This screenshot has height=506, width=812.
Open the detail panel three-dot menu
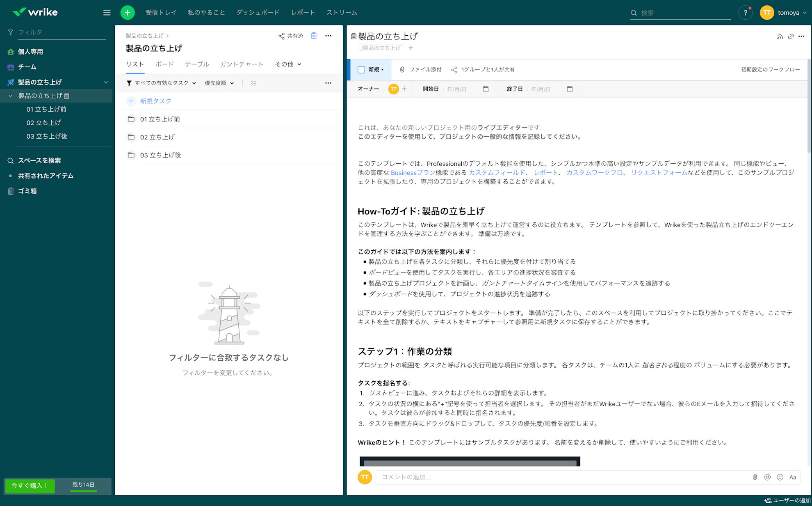pyautogui.click(x=801, y=37)
